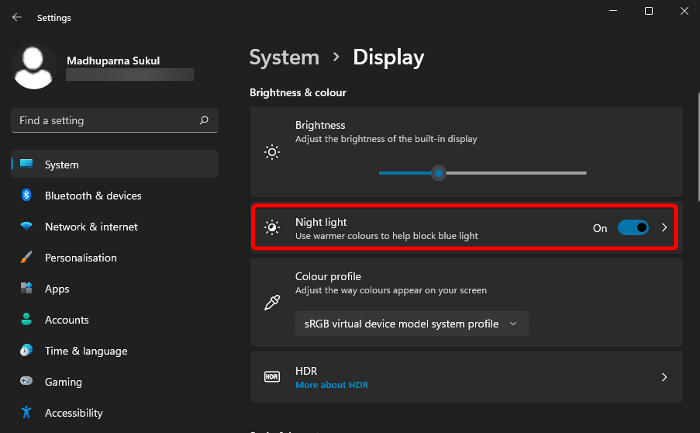Screen dimensions: 700x433
Task: Click the Bluetooth & devices icon
Action: point(26,196)
